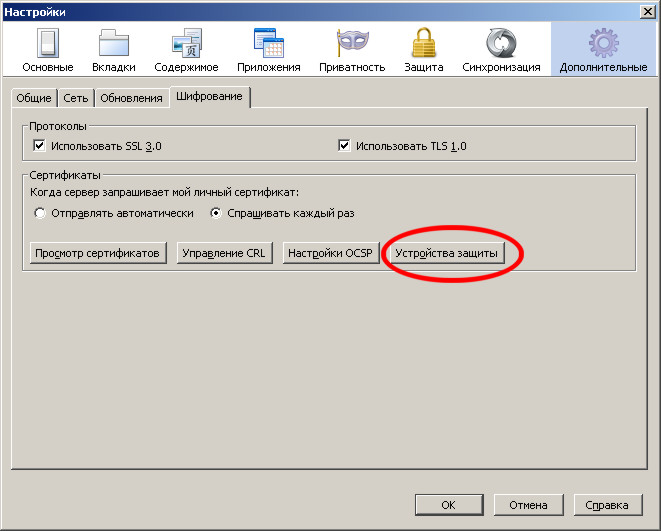Choose the Спрашивать каждый раз radio option
661x531 pixels.
(x=215, y=213)
